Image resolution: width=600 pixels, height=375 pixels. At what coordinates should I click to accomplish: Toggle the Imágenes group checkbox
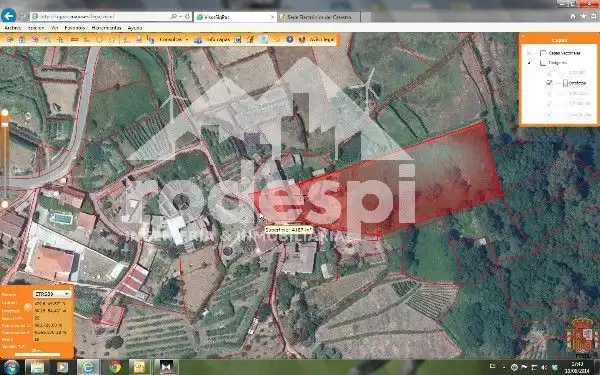click(543, 63)
